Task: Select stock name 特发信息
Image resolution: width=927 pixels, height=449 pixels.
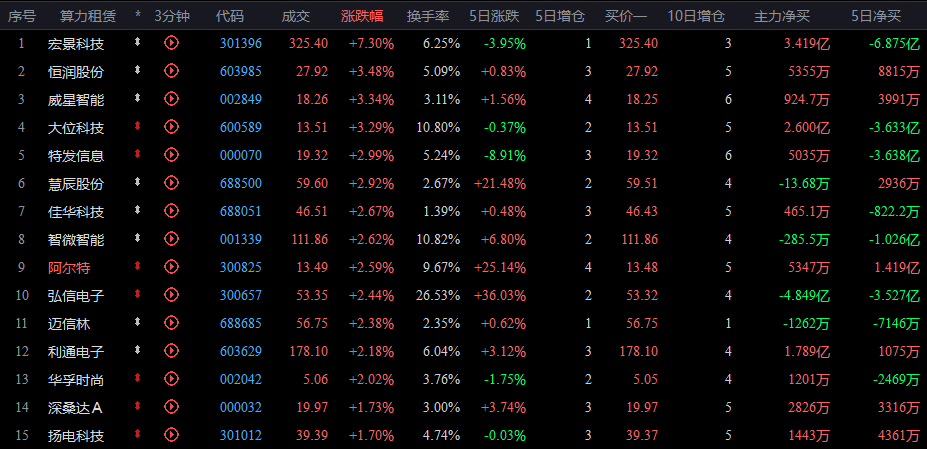Action: tap(76, 156)
